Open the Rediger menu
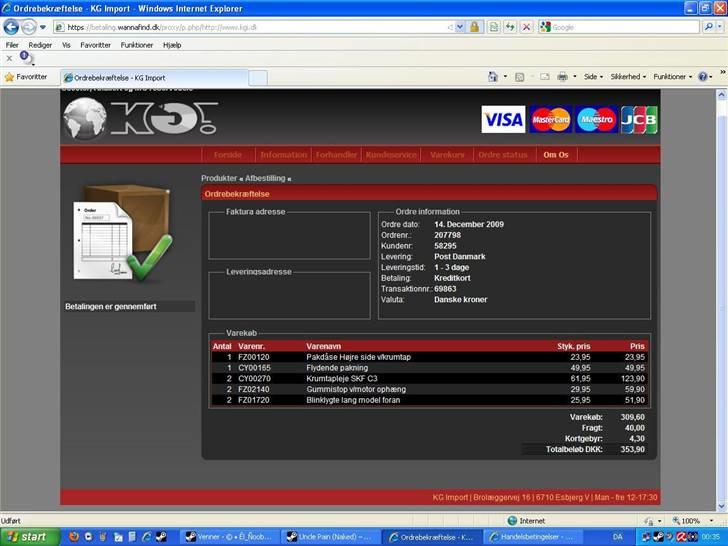728x546 pixels. 40,45
